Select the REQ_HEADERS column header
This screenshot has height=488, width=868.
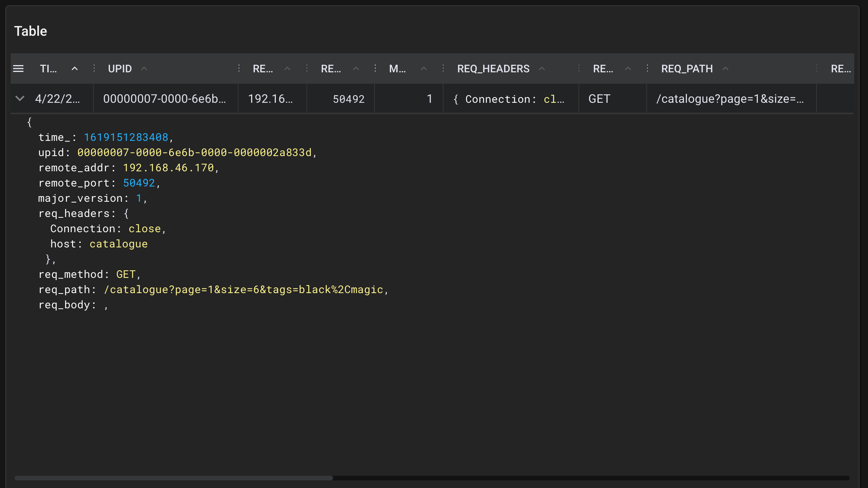[493, 69]
